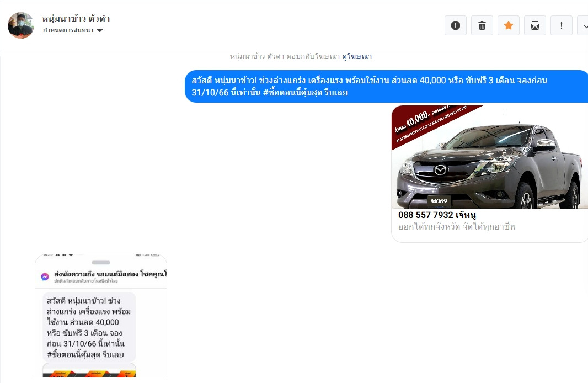The width and height of the screenshot is (588, 383).
Task: Click the Messenger icon in screenshot attachment
Action: pyautogui.click(x=45, y=276)
